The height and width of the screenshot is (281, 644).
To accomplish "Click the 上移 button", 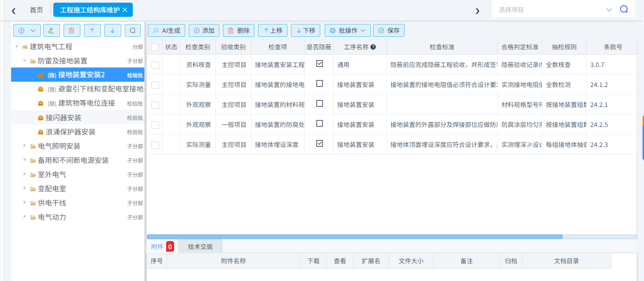I will [273, 30].
